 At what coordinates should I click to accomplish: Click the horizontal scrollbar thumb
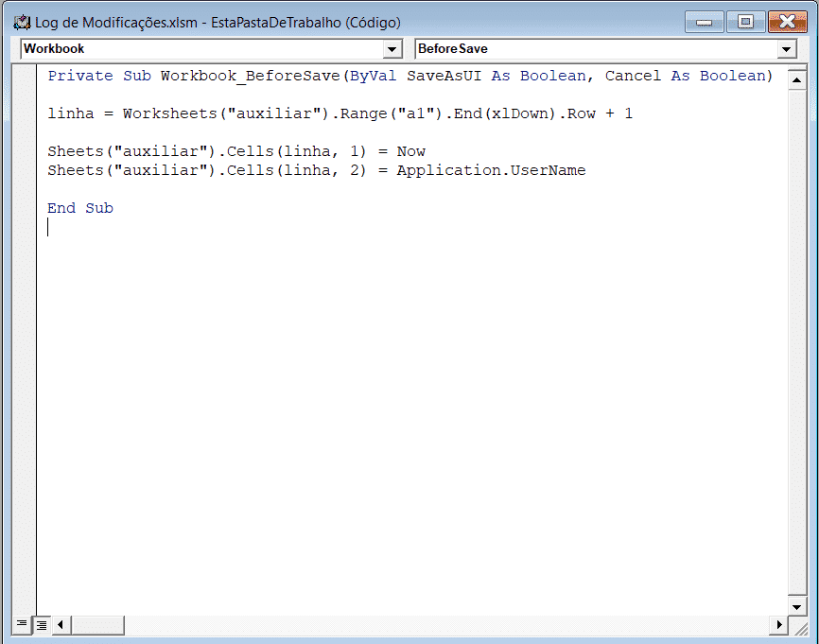(97, 624)
